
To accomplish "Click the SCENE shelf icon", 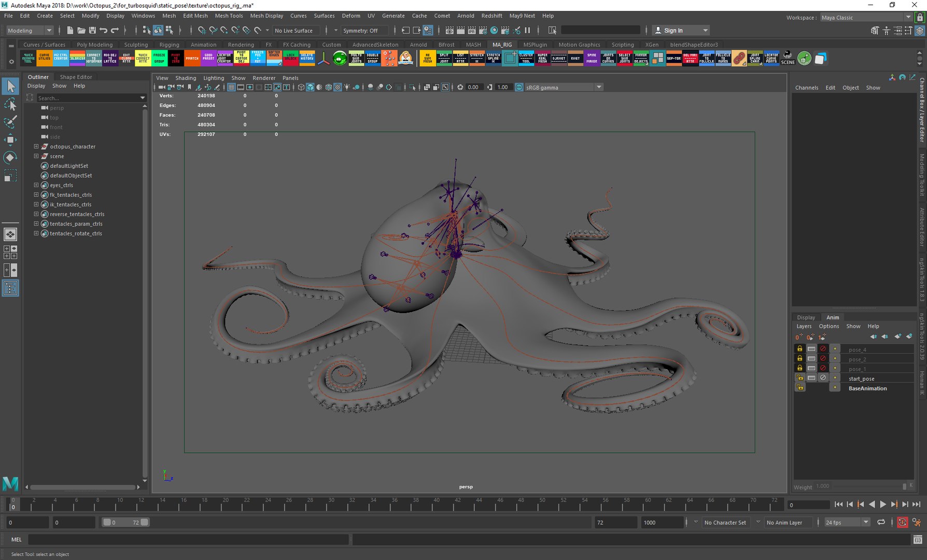I will 788,58.
